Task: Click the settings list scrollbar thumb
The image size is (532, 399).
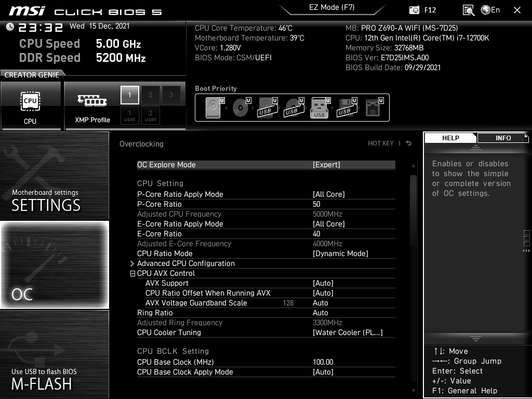Action: [413, 210]
